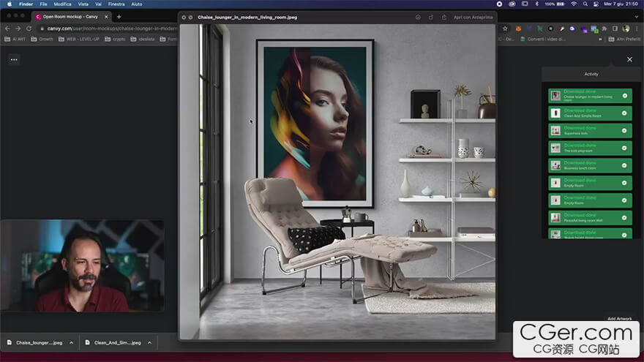The width and height of the screenshot is (644, 362).
Task: Open the Growth bookmarks folder
Action: tap(42, 39)
